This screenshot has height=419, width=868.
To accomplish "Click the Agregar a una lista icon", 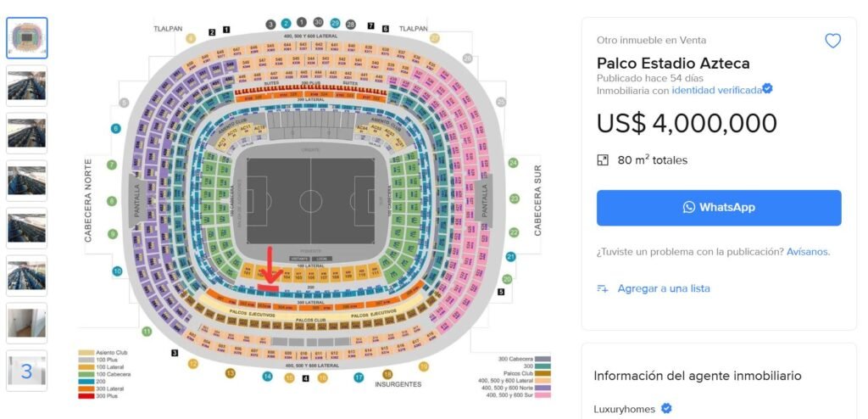I will [603, 288].
